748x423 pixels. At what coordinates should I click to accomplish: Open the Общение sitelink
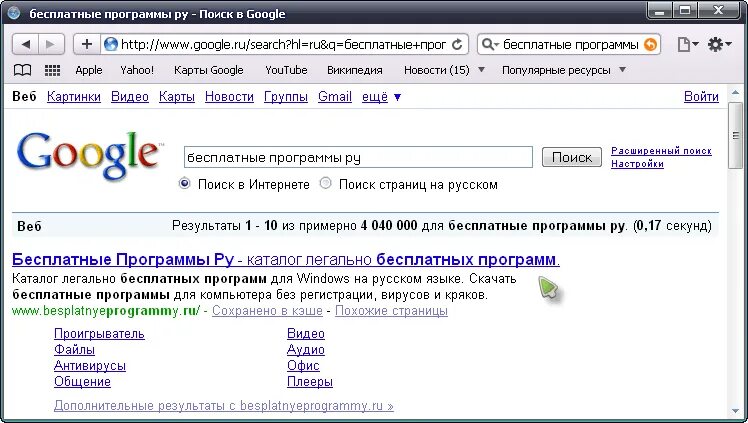[82, 382]
